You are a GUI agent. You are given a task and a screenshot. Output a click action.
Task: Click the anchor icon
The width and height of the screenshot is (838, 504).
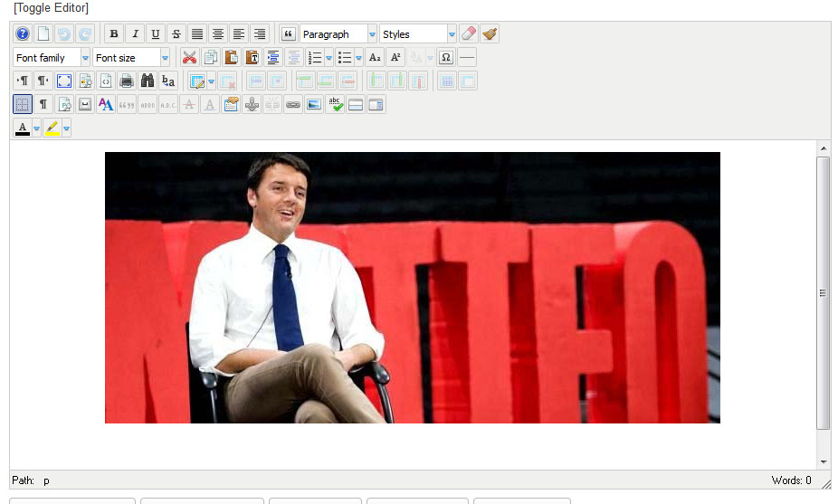(x=252, y=105)
